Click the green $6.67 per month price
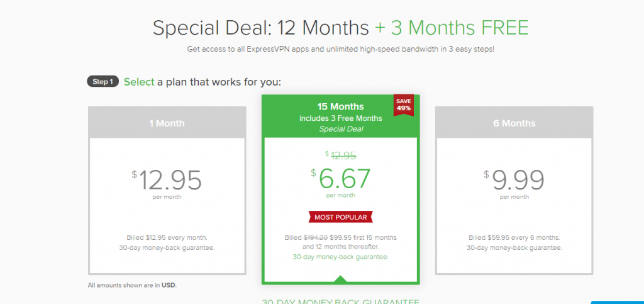The height and width of the screenshot is (304, 644). click(x=344, y=179)
